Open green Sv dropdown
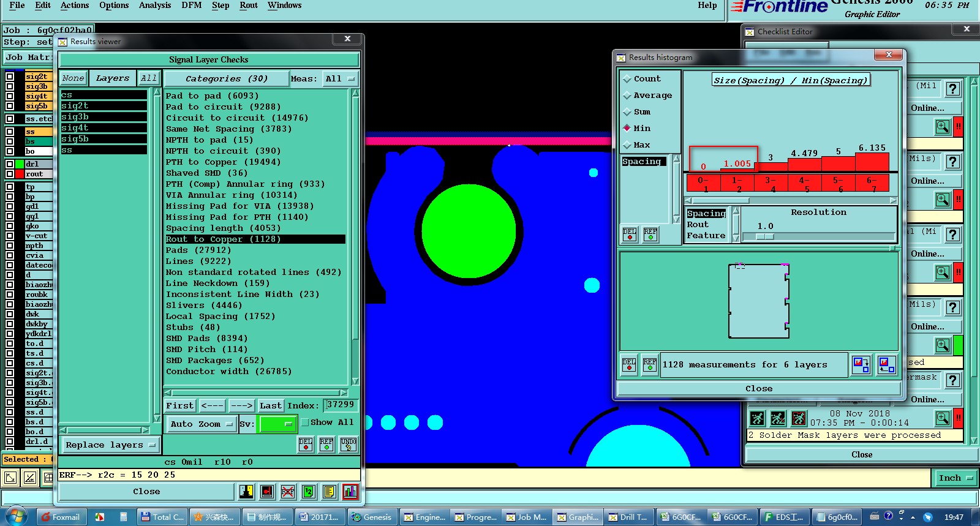 [278, 424]
